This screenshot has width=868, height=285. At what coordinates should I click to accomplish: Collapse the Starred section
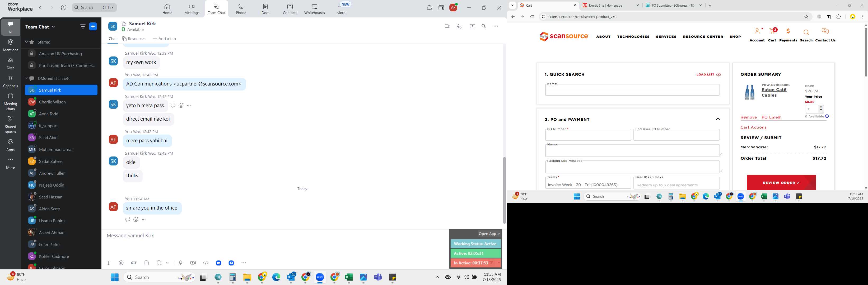(26, 42)
